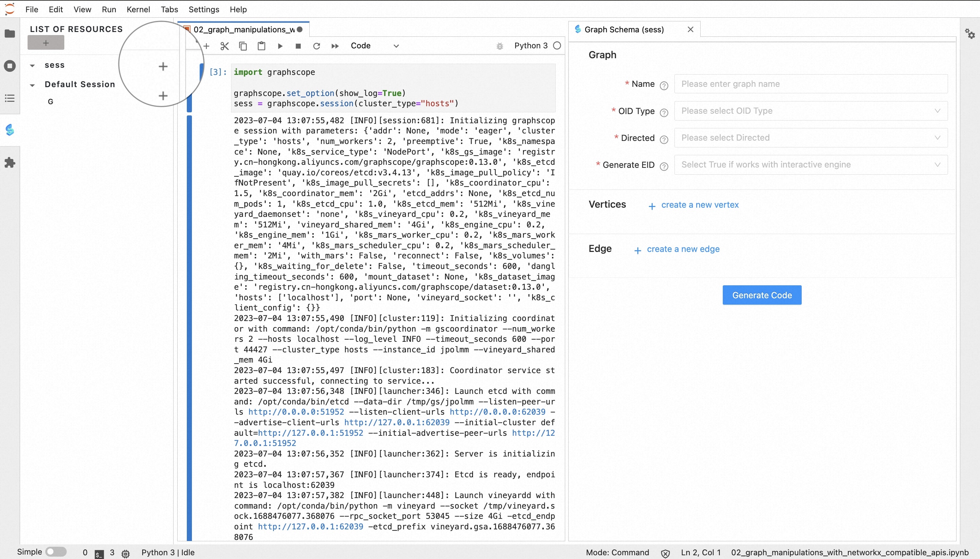
Task: Click the create a new vertex link
Action: (699, 205)
